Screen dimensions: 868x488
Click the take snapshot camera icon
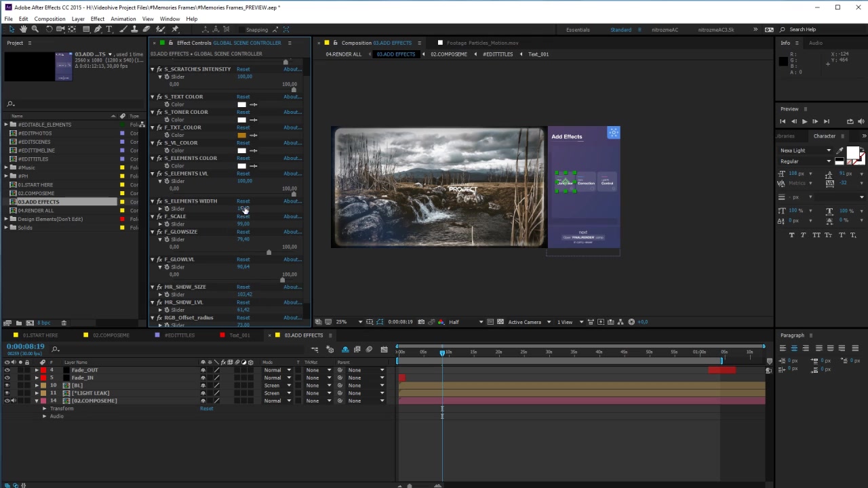(421, 322)
